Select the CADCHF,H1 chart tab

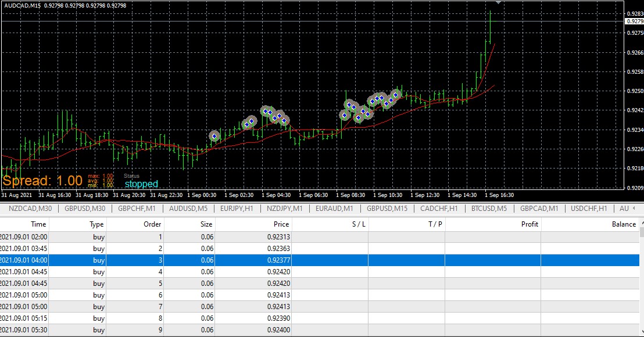(x=439, y=209)
